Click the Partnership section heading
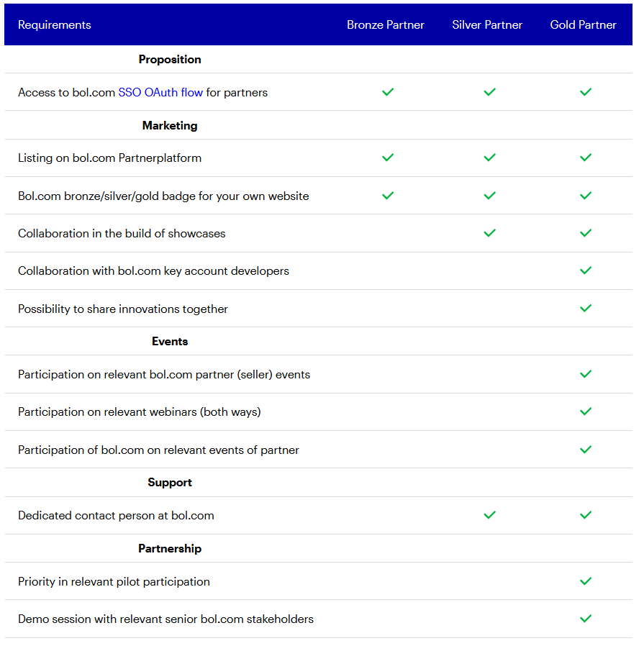This screenshot has height=646, width=644. (x=170, y=548)
